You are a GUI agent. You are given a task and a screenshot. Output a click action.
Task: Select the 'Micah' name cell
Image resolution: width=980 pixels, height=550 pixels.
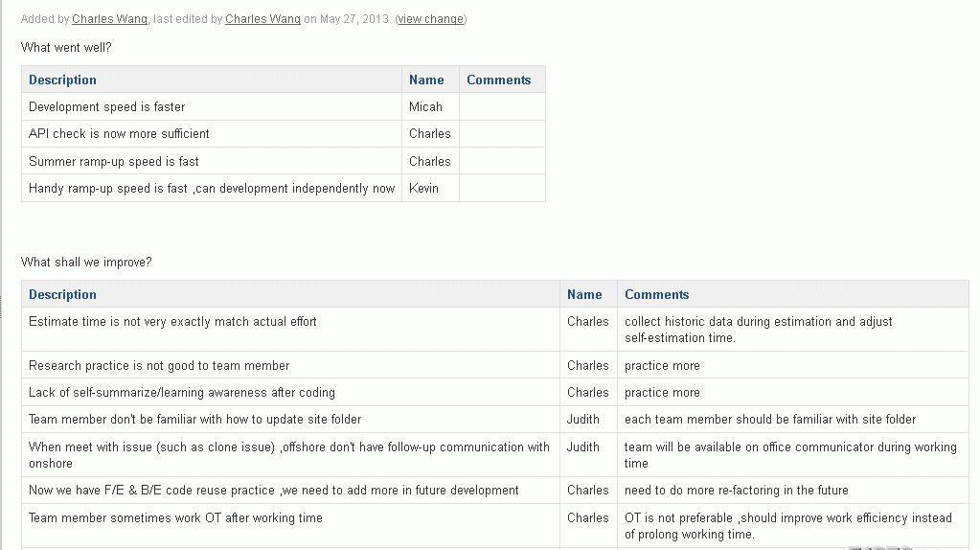[430, 107]
